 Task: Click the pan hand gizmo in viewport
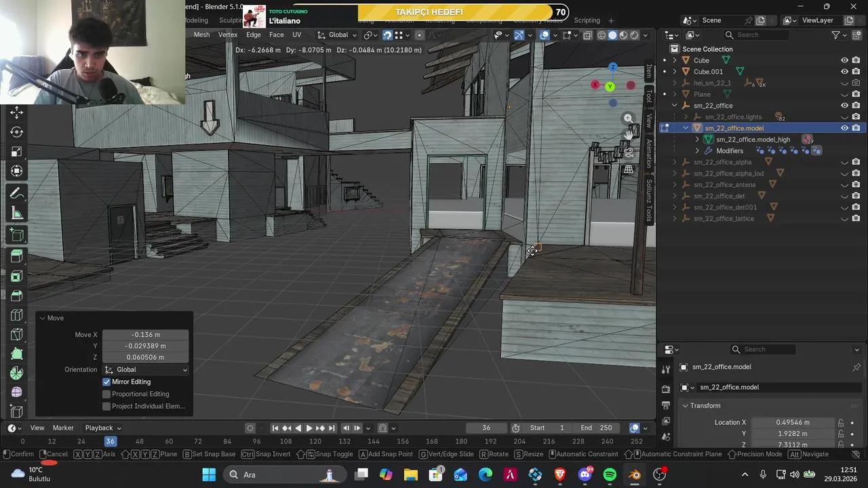click(629, 135)
